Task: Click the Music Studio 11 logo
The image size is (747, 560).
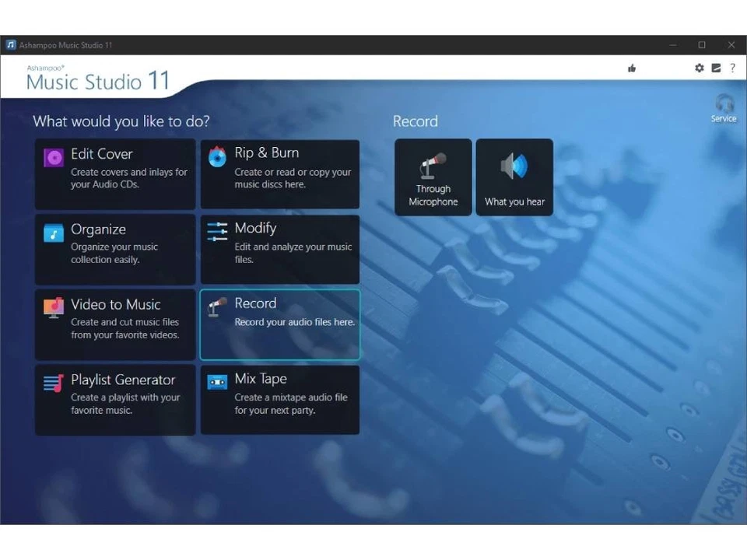Action: (x=98, y=79)
